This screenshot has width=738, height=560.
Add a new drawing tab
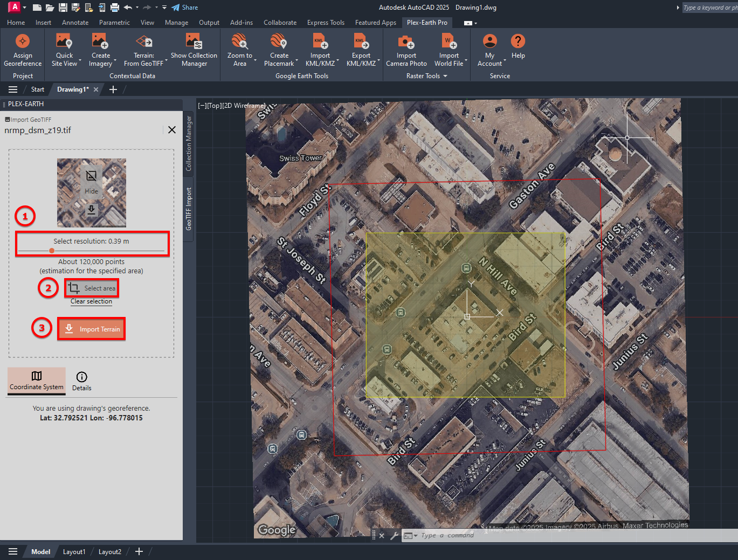point(113,89)
